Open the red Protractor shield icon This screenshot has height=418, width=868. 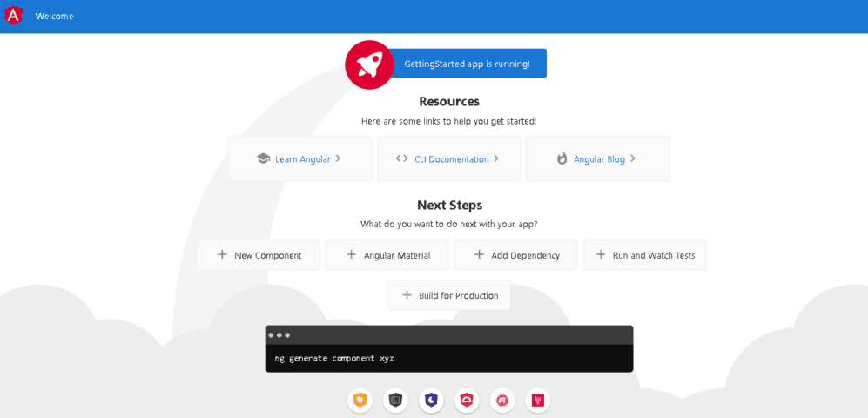pos(466,400)
